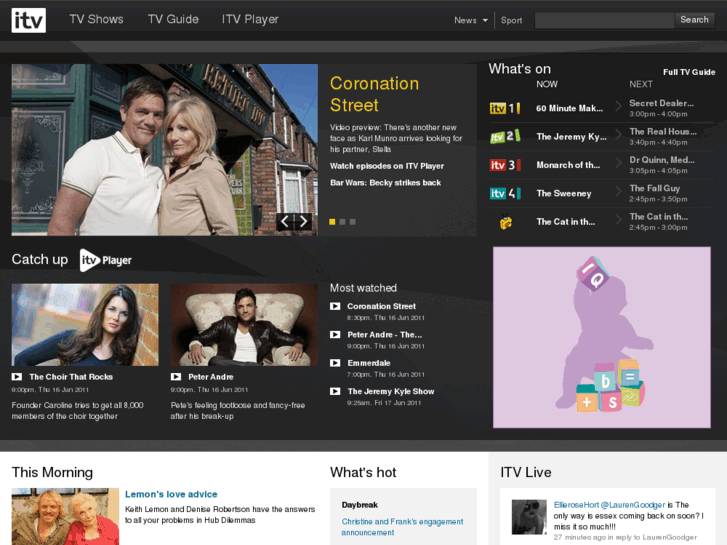This screenshot has width=727, height=545.
Task: Select the third carousel dot
Action: tap(352, 222)
